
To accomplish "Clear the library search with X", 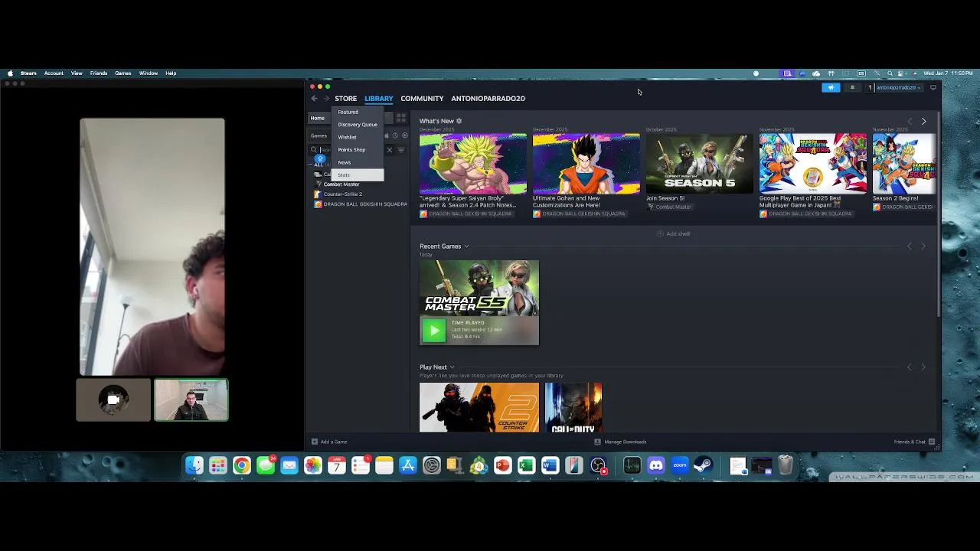I will (390, 150).
